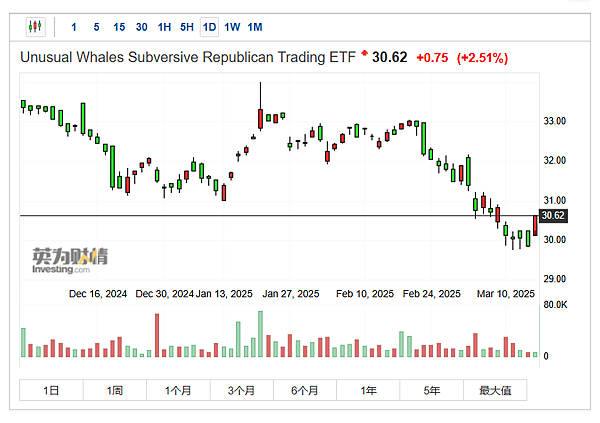Select the 5 minute interval

96,27
